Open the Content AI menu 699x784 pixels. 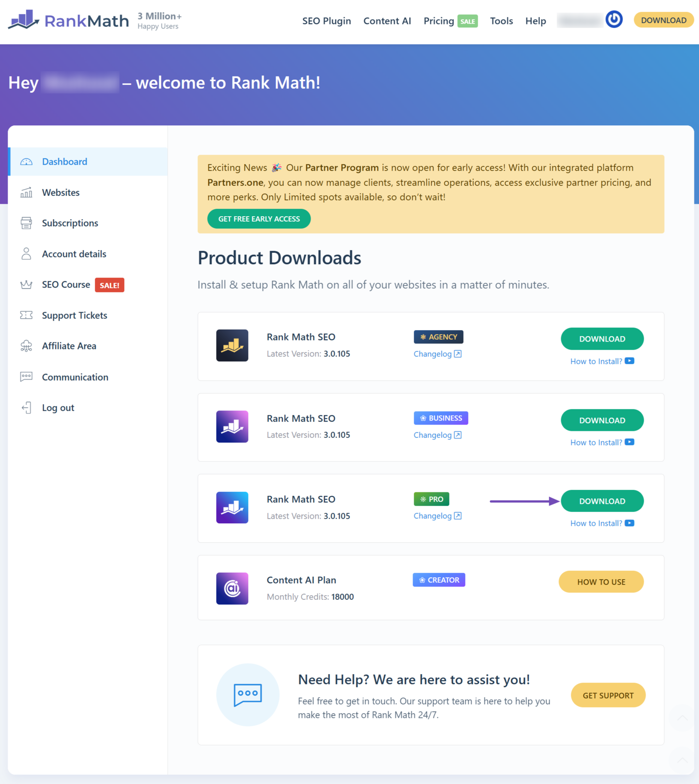[x=387, y=21]
